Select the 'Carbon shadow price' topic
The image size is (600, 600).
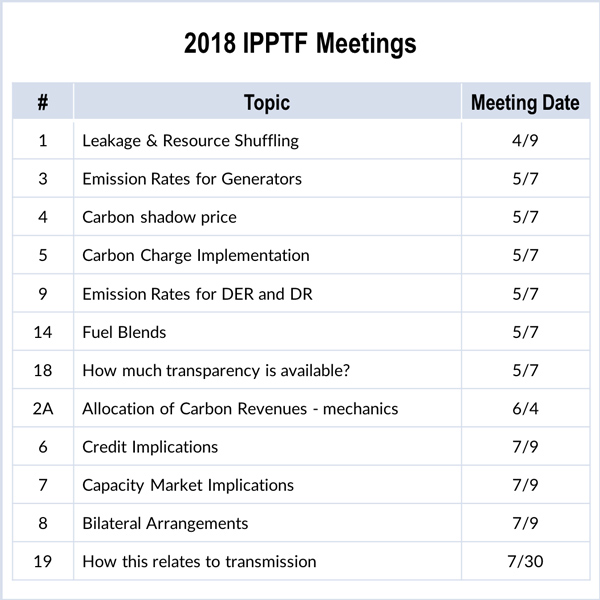(x=159, y=217)
